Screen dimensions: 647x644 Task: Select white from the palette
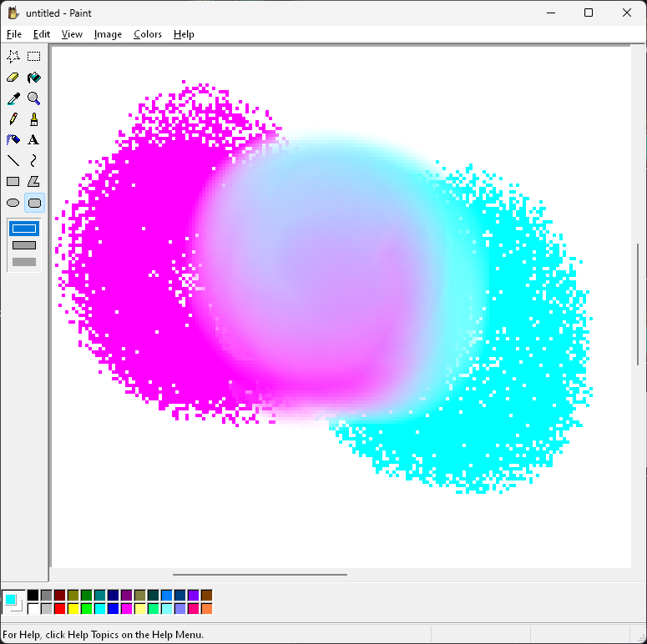[x=33, y=608]
